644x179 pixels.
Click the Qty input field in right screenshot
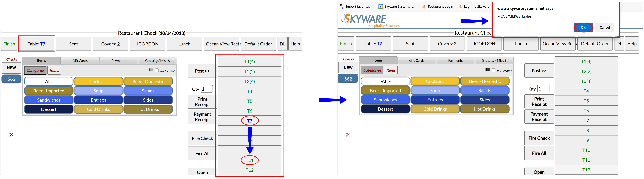pyautogui.click(x=543, y=89)
